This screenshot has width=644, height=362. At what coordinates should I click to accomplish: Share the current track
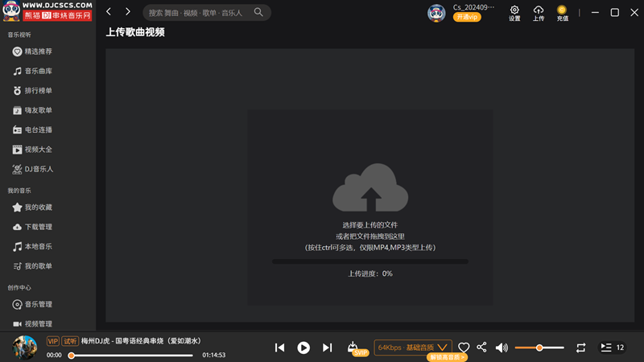coord(481,348)
